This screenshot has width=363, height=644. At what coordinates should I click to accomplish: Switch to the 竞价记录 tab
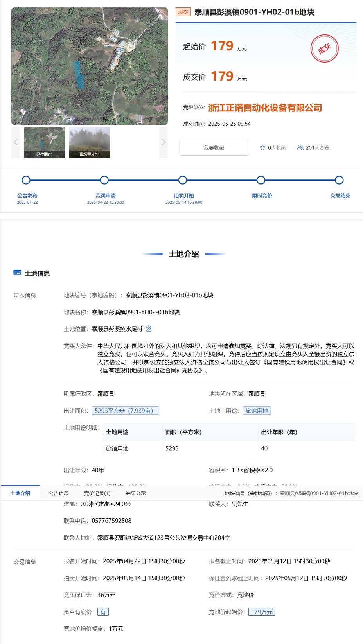point(97,493)
